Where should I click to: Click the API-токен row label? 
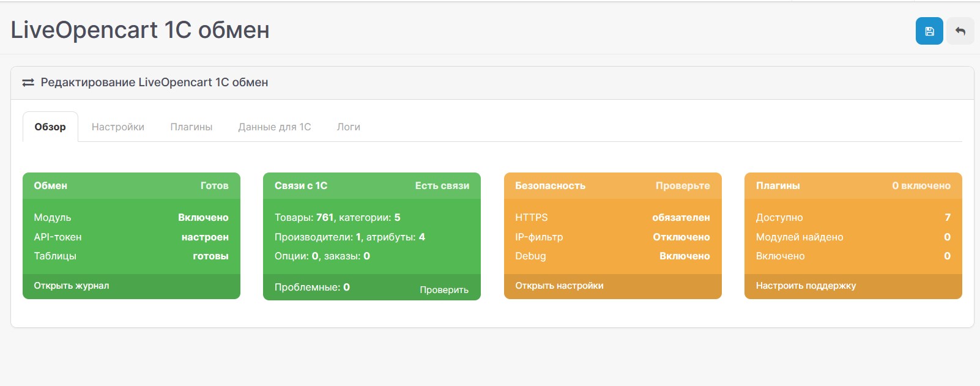point(58,237)
